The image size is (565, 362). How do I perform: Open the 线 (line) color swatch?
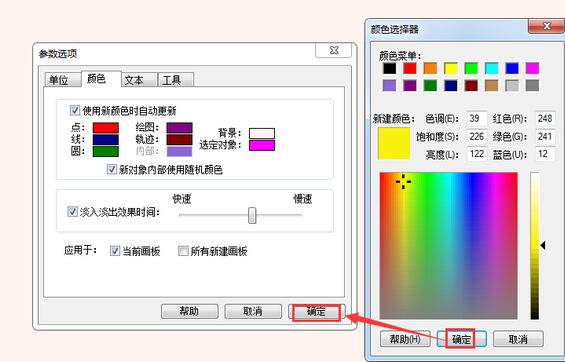[x=106, y=139]
